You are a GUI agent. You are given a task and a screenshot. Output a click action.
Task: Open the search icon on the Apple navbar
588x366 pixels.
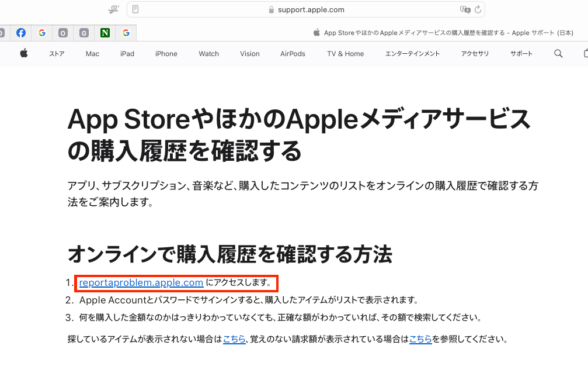pos(558,53)
